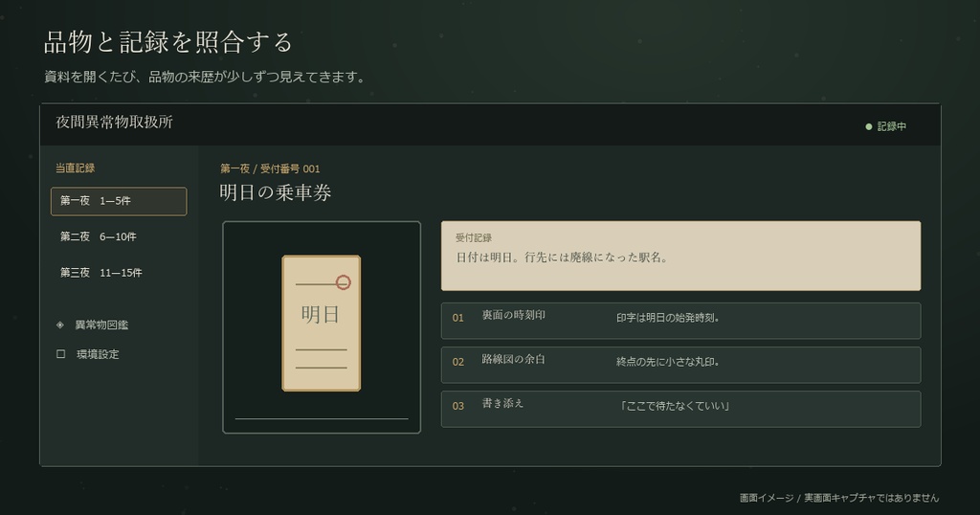Select record row 02 路線図の余白
This screenshot has width=980, height=515.
pyautogui.click(x=680, y=365)
